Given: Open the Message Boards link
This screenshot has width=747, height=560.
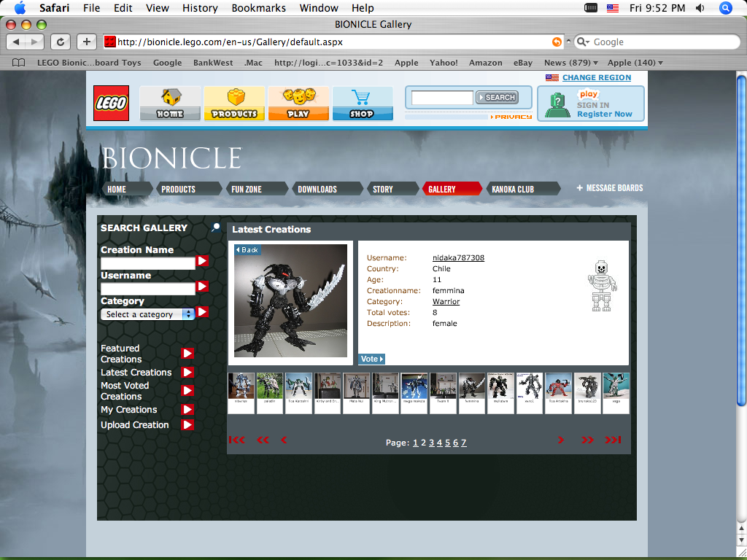Looking at the screenshot, I should click(610, 188).
